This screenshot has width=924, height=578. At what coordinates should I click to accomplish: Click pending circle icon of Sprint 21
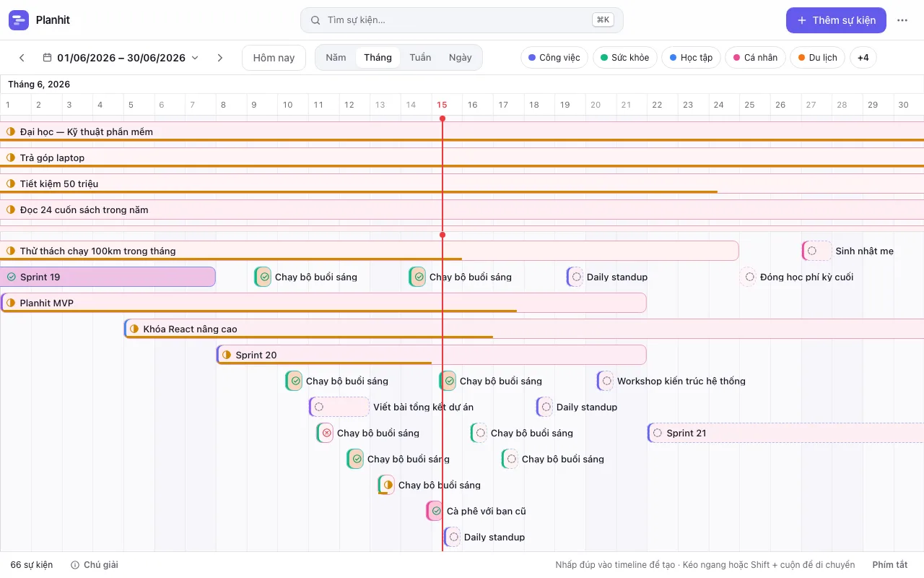(x=657, y=433)
